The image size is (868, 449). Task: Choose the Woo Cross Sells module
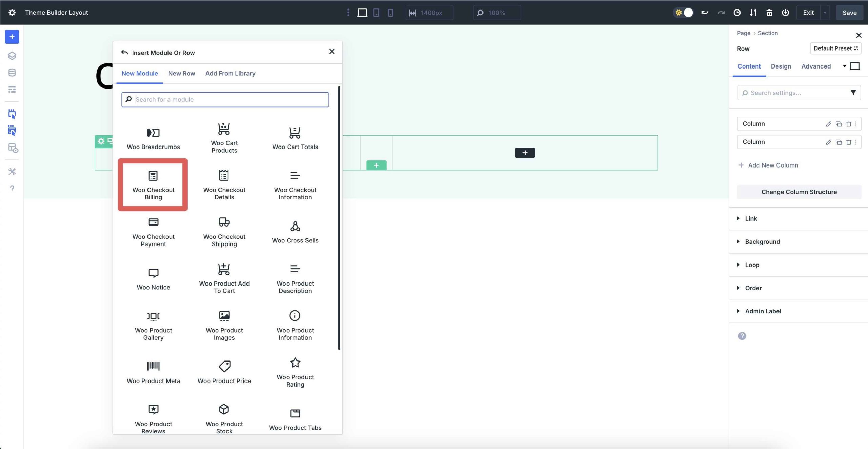click(x=295, y=231)
